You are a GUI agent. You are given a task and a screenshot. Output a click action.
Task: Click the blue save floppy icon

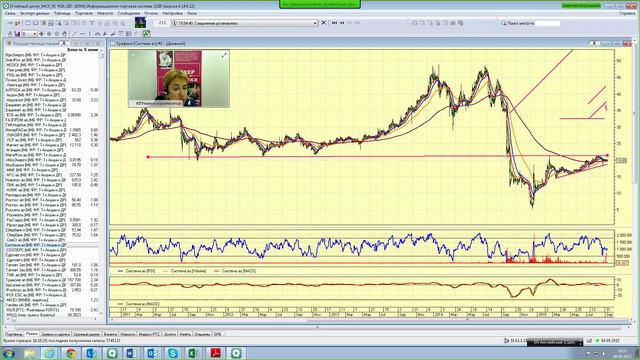[x=17, y=34]
